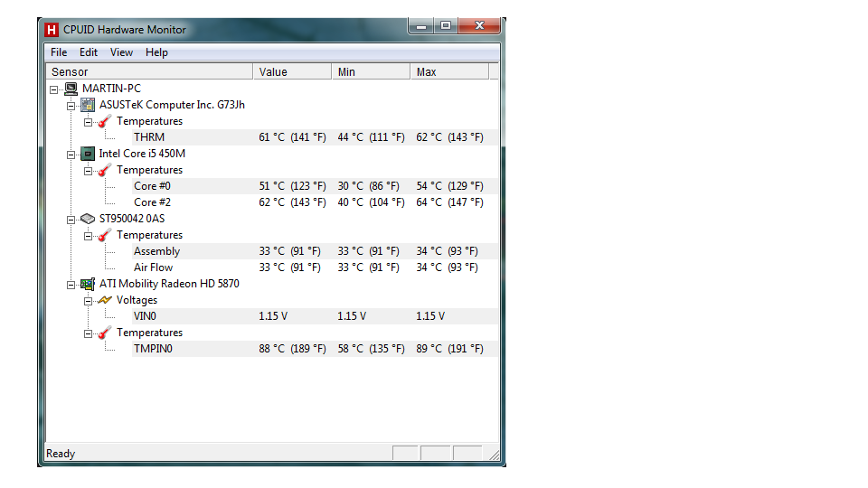This screenshot has width=868, height=488.
Task: Close the CPUID Hardware Monitor window
Action: click(x=479, y=26)
